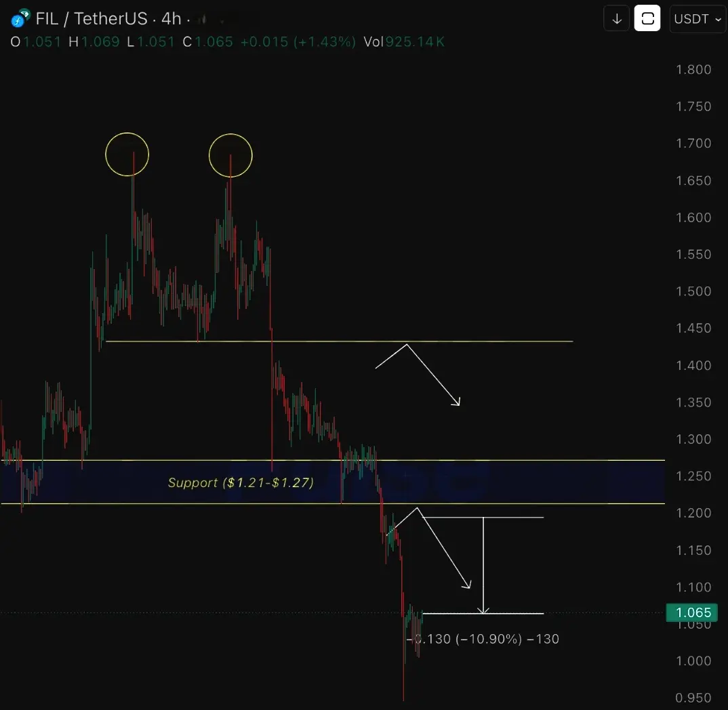Click the low value L 1.051
The height and width of the screenshot is (710, 728).
tap(151, 42)
